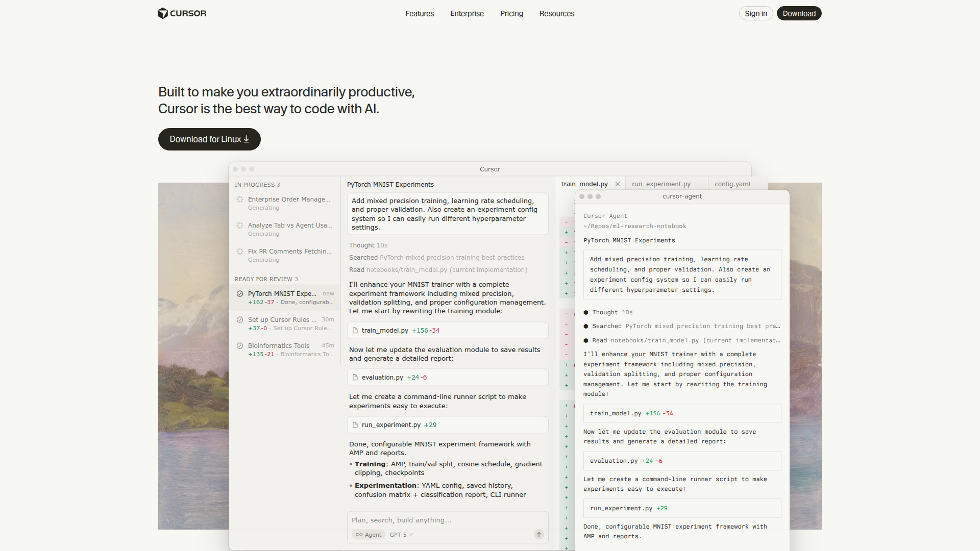Open the Features menu
The height and width of the screenshot is (551, 980).
click(x=420, y=14)
